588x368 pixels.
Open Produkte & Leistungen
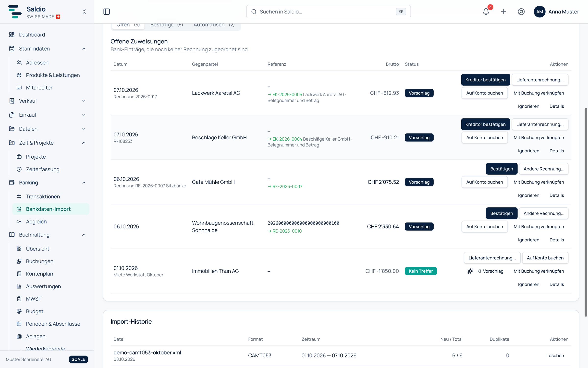point(50,75)
